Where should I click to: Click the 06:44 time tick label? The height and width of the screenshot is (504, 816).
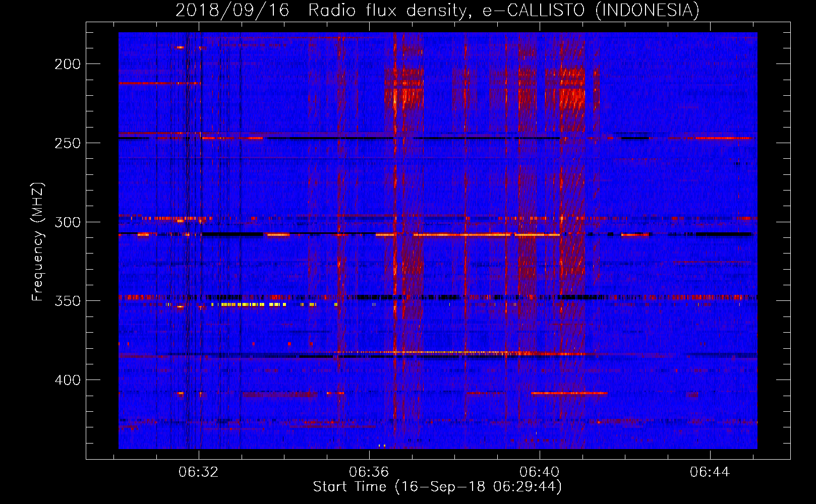pyautogui.click(x=710, y=472)
